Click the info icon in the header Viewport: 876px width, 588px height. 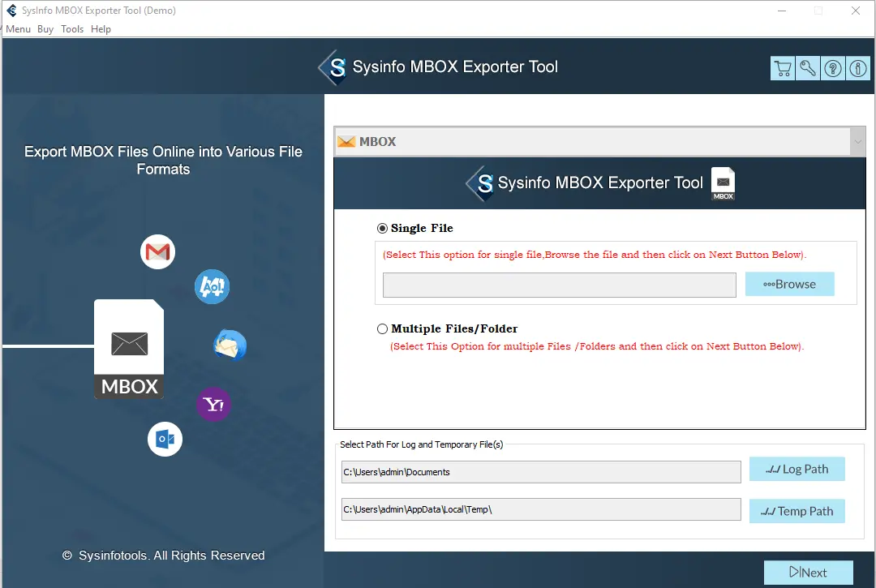tap(857, 68)
